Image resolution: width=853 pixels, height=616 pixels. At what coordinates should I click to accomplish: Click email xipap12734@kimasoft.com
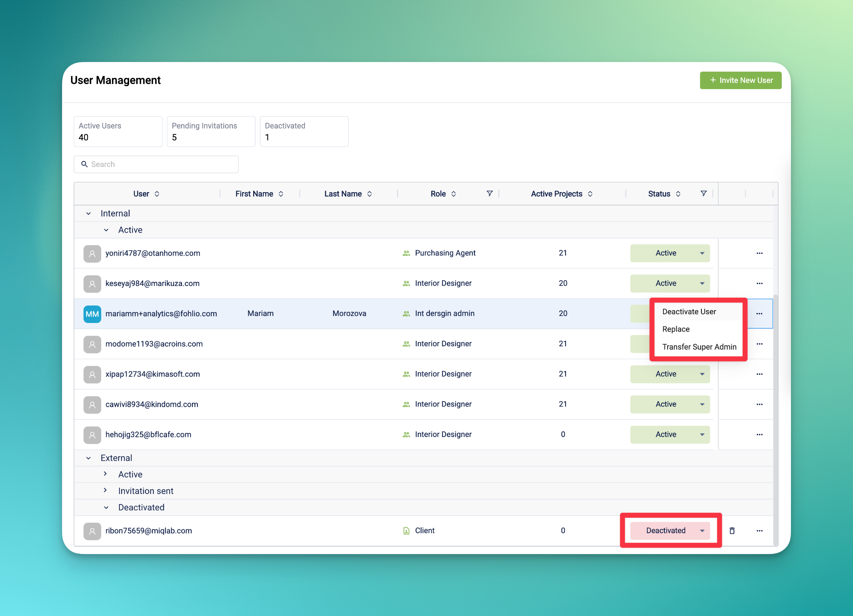[152, 374]
